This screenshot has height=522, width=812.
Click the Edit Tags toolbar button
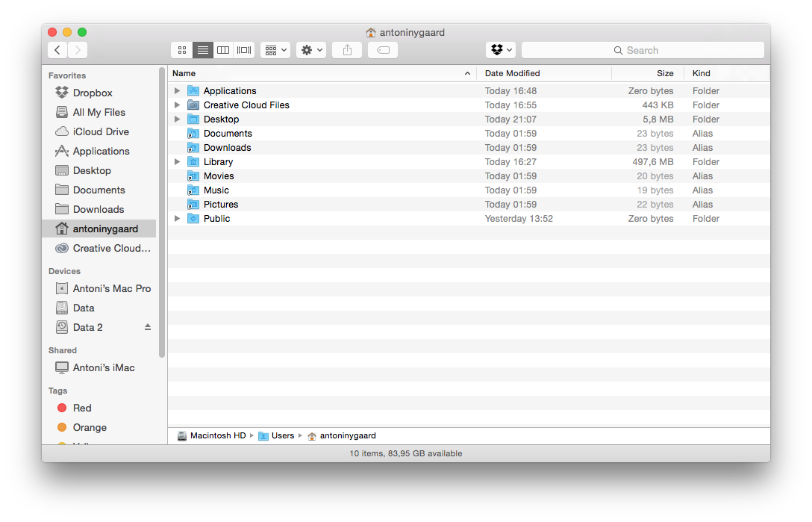[x=383, y=50]
